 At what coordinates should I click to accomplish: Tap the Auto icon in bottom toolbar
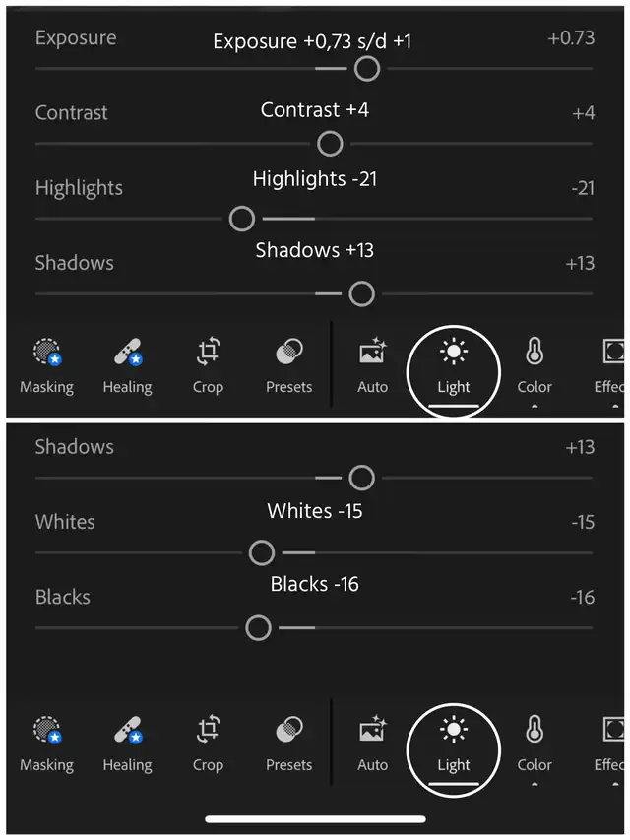(x=372, y=743)
